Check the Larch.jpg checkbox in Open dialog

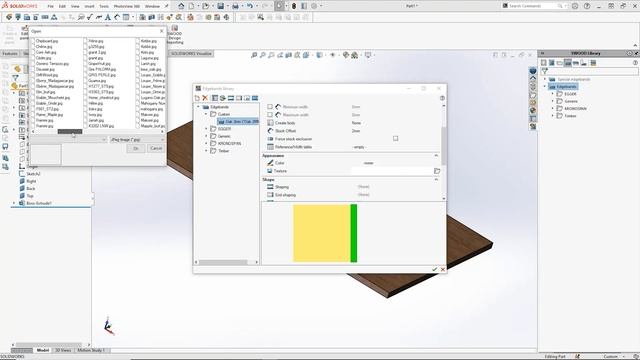138,64
